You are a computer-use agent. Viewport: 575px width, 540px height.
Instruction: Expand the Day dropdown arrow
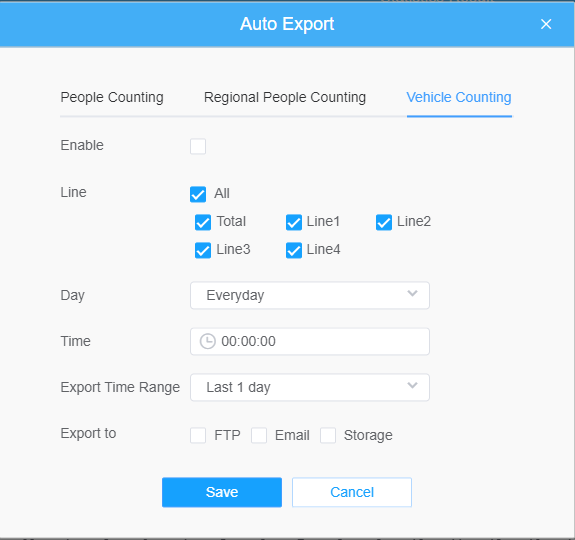point(413,294)
